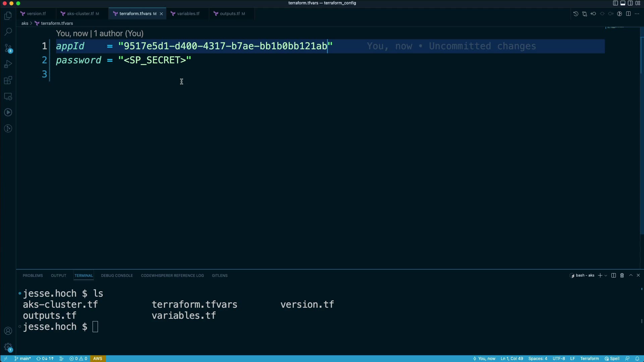Open the Explorer view in activity bar
644x362 pixels.
[8, 16]
